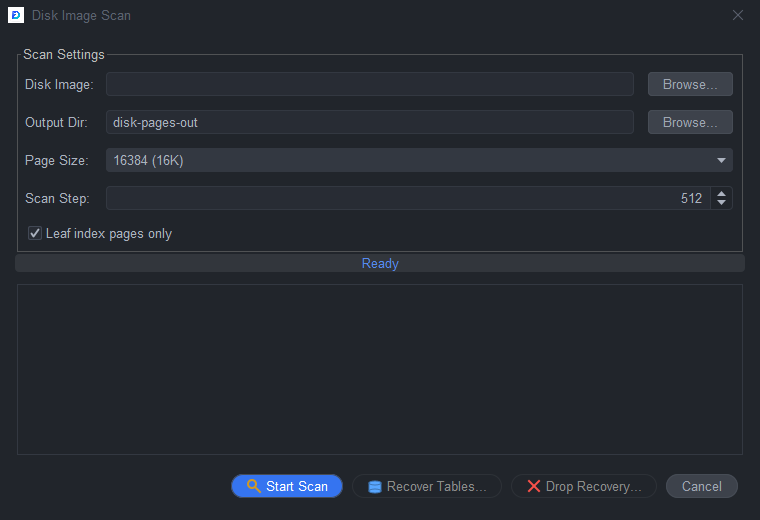Screen dimensions: 760x520
Task: Expand the Page Size dropdown arrow
Action: click(x=721, y=160)
